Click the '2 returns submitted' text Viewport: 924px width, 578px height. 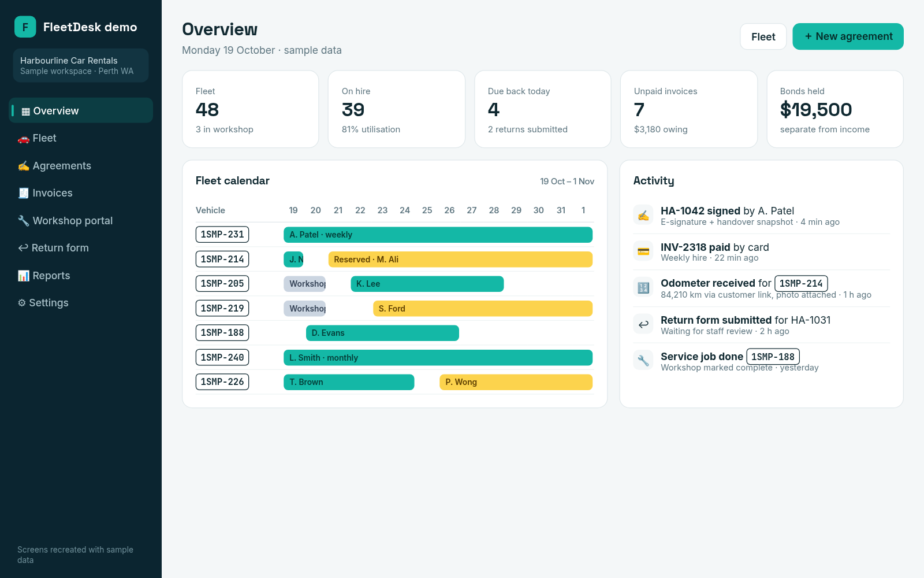tap(528, 129)
